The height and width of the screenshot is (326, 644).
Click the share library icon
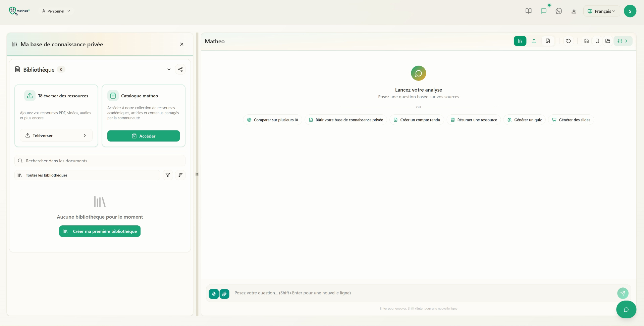(180, 69)
